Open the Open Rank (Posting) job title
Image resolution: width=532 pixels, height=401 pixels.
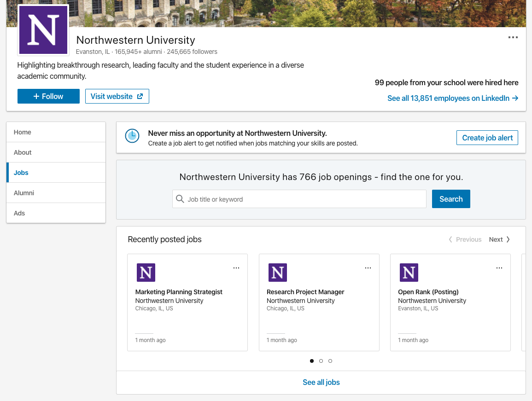(x=428, y=292)
